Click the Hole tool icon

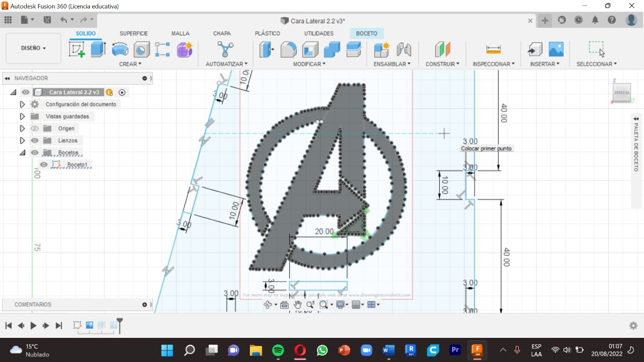click(x=141, y=49)
